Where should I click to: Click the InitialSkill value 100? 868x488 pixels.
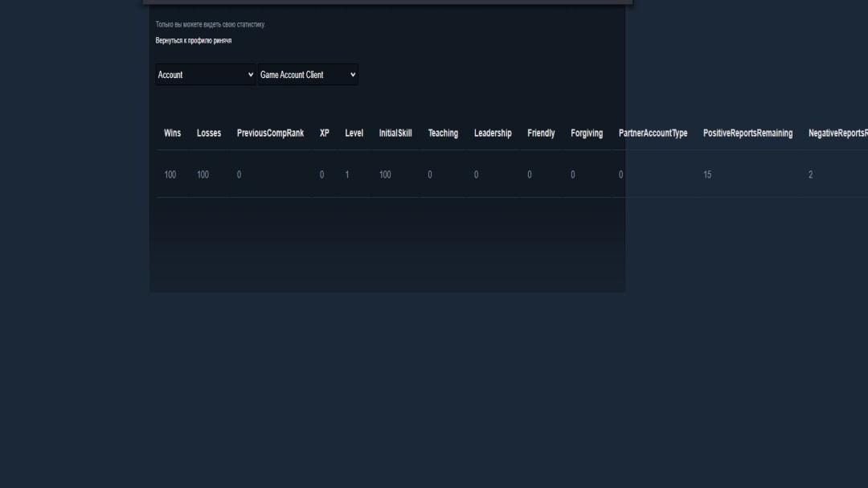385,174
